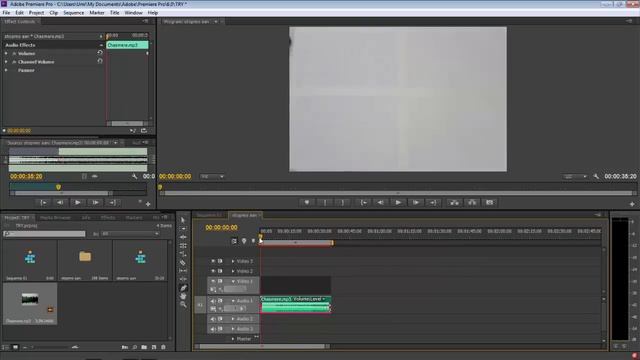Reset the Channel Volume effect
The height and width of the screenshot is (360, 640).
(100, 61)
